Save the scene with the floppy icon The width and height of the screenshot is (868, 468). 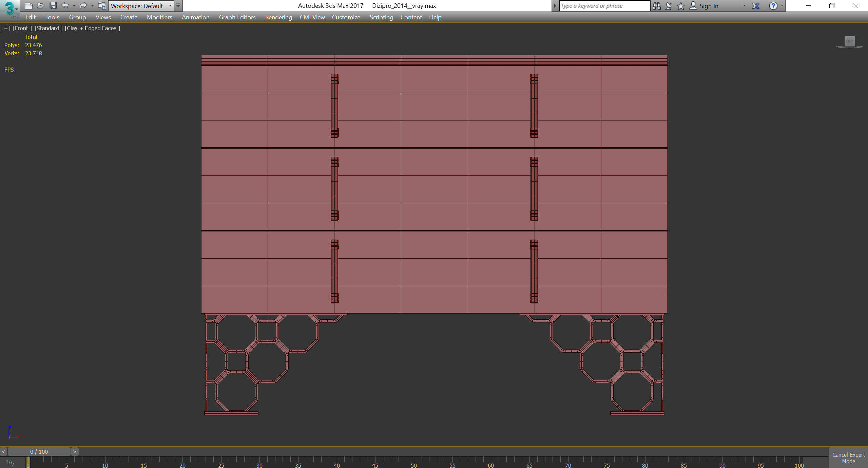pos(53,5)
